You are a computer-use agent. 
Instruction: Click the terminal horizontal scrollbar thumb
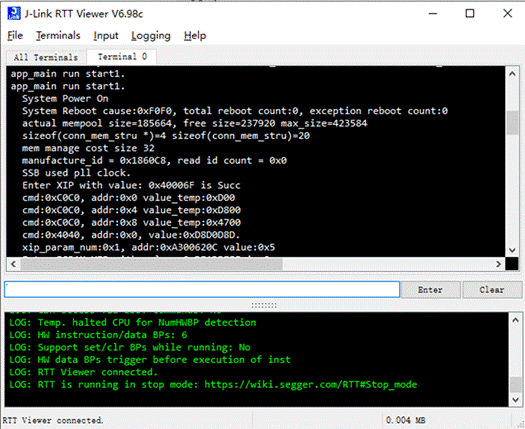point(151,264)
